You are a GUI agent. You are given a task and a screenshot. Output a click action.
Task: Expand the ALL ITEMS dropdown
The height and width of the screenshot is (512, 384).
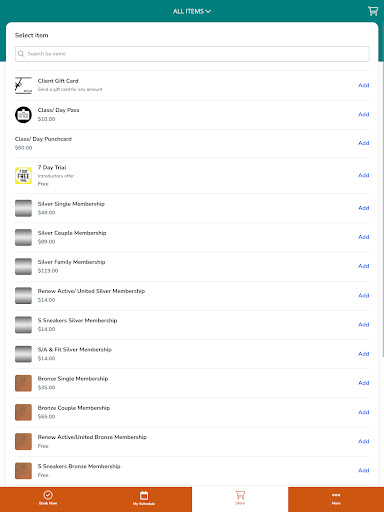point(192,11)
